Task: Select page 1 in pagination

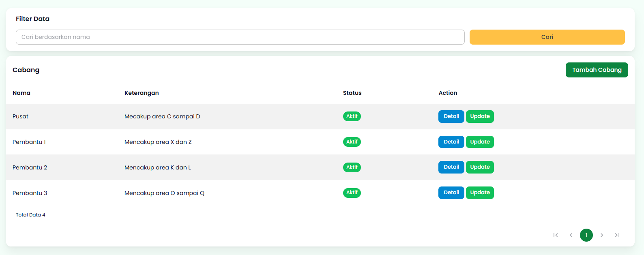Action: coord(586,235)
